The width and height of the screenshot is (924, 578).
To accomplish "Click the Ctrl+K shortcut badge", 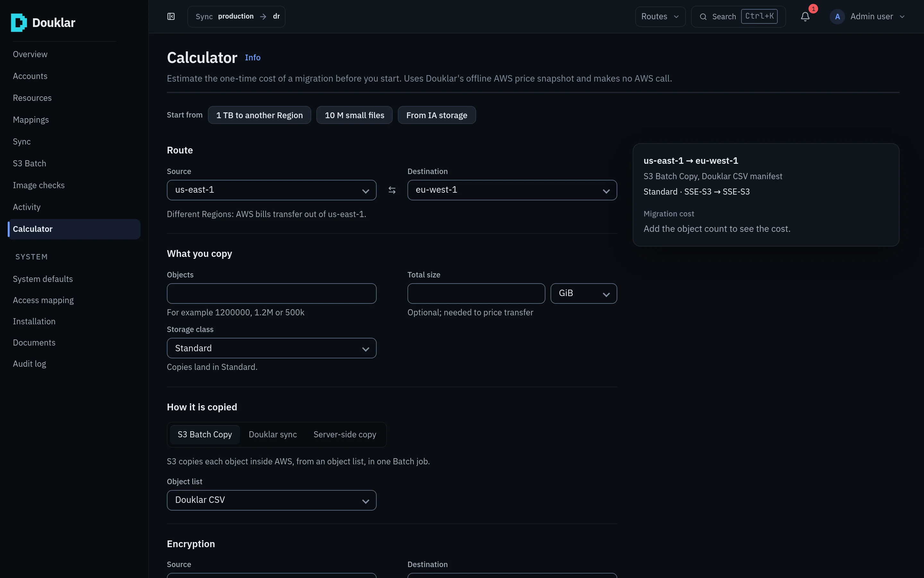I will [759, 16].
